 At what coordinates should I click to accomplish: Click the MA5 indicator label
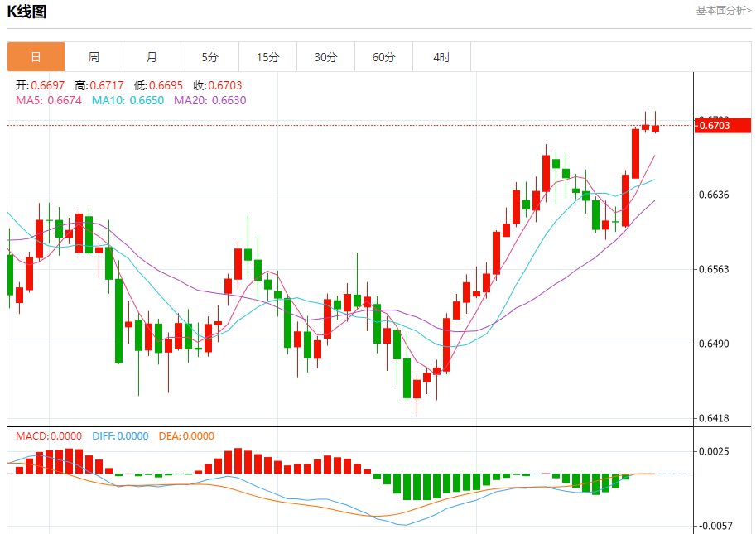(x=49, y=100)
